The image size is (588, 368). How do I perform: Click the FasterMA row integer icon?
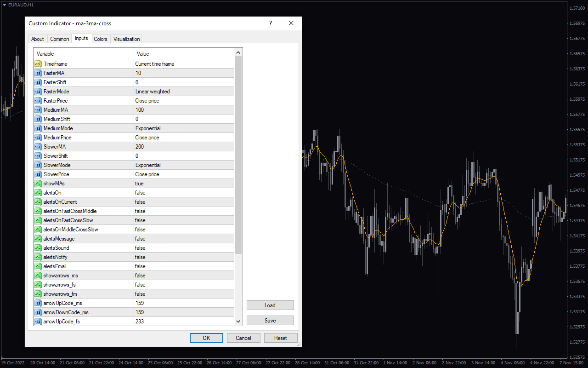tap(38, 73)
